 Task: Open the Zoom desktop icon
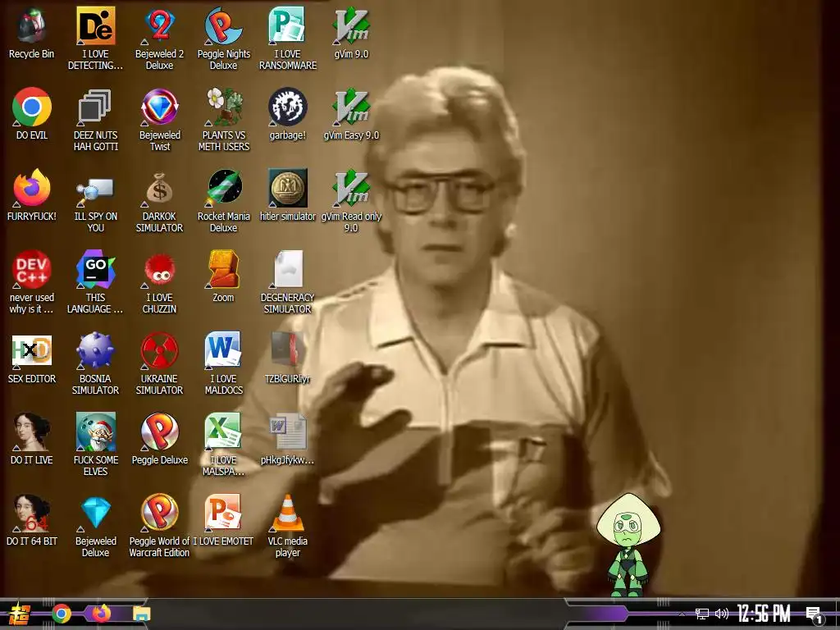pos(223,269)
